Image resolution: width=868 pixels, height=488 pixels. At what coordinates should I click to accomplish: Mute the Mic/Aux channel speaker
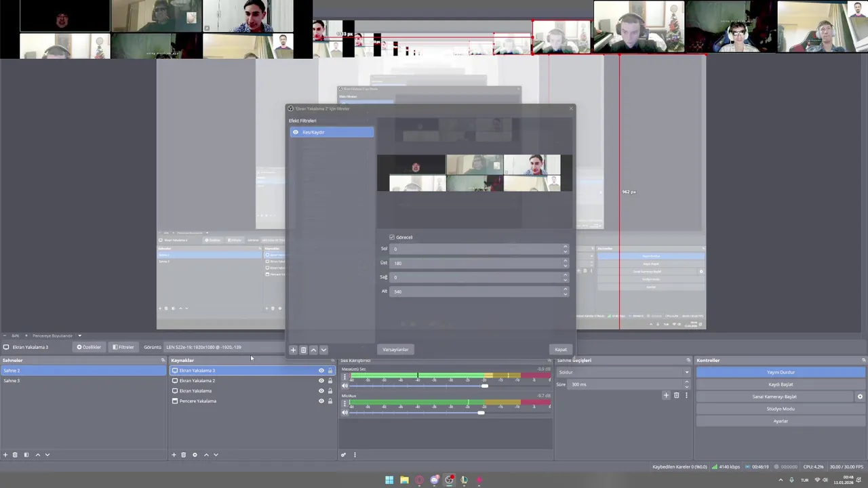click(x=344, y=412)
